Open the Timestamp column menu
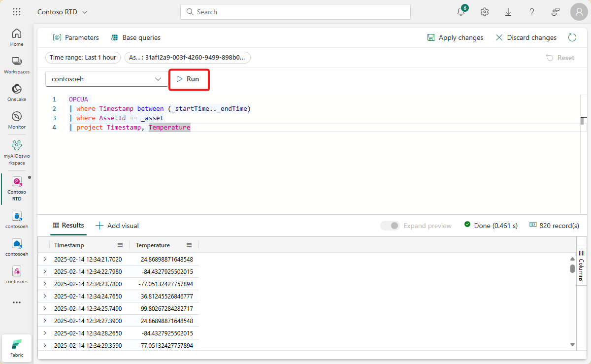Screen dimensions: 591x364 click(120, 244)
